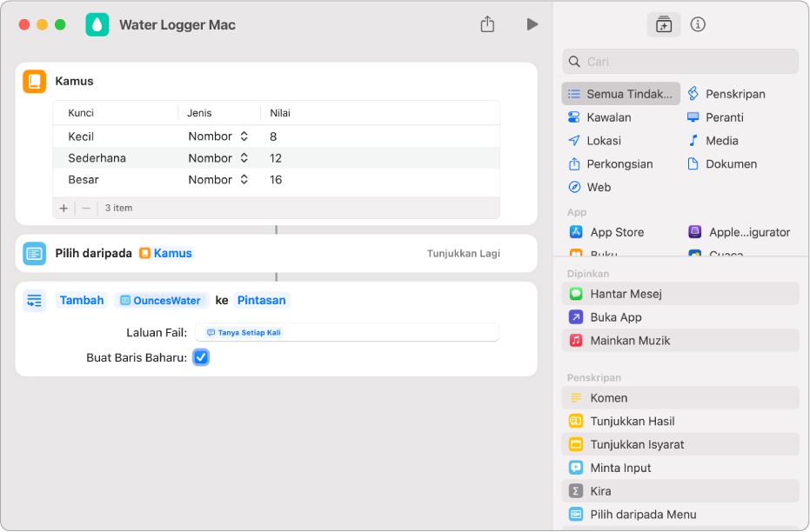Screen dimensions: 810x532
Task: Add the Minta Input action
Action: (x=680, y=468)
